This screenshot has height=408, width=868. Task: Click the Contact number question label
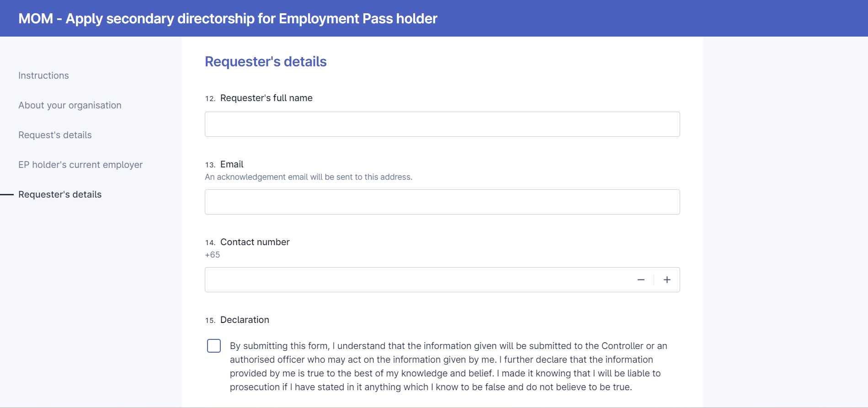(x=255, y=242)
